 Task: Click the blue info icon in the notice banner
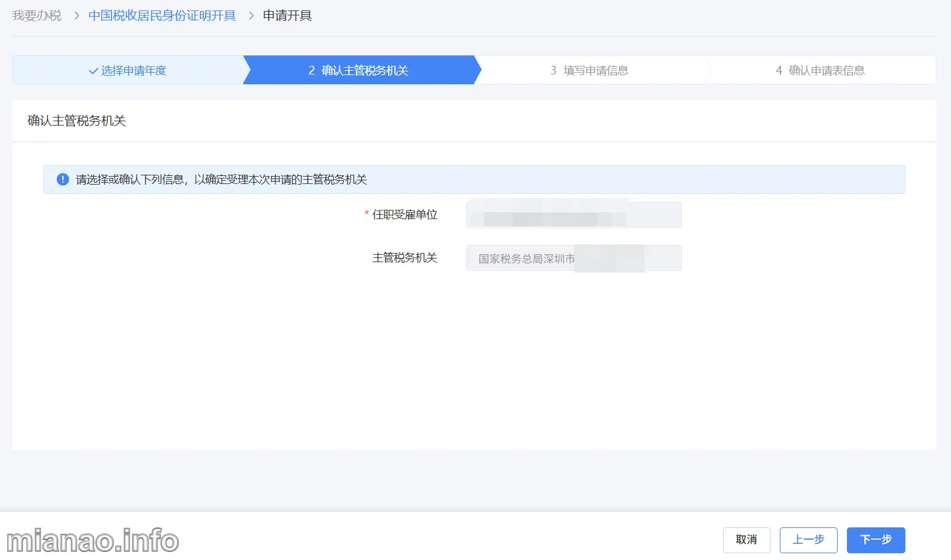point(62,179)
